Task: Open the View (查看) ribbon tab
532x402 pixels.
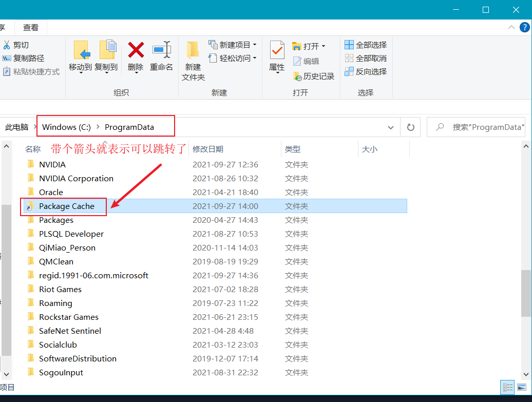Action: (30, 28)
